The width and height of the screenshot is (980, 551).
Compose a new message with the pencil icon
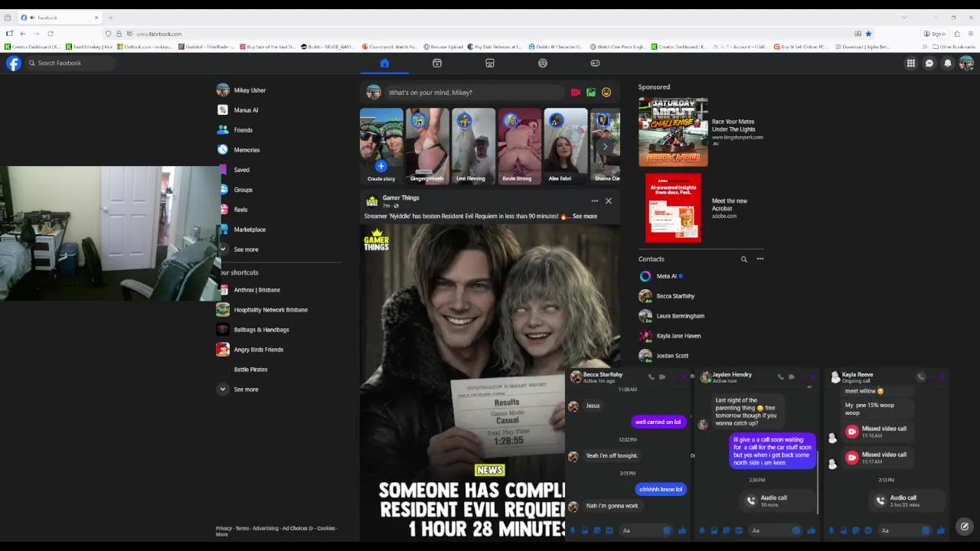click(965, 527)
